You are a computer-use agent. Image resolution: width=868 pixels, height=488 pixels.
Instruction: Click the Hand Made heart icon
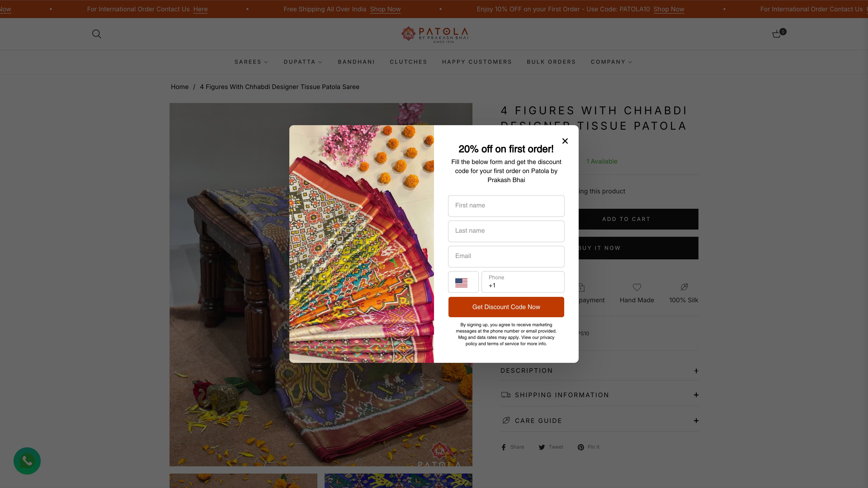point(637,287)
